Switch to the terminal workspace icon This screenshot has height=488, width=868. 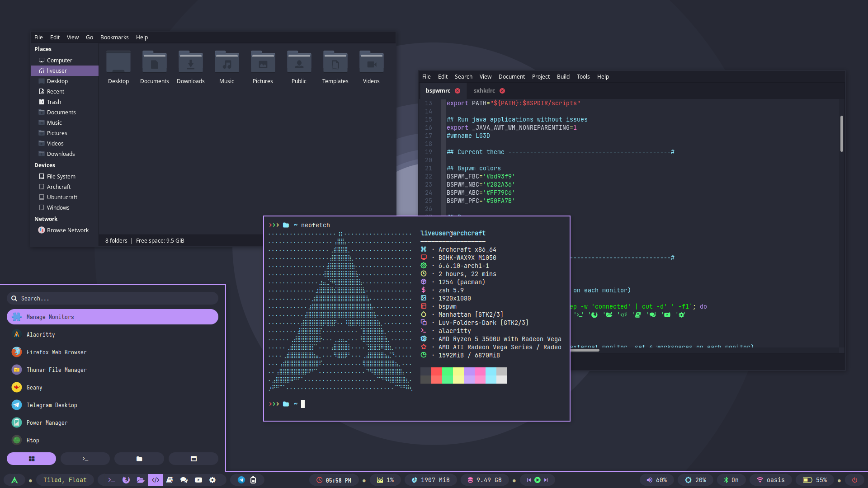(x=112, y=480)
